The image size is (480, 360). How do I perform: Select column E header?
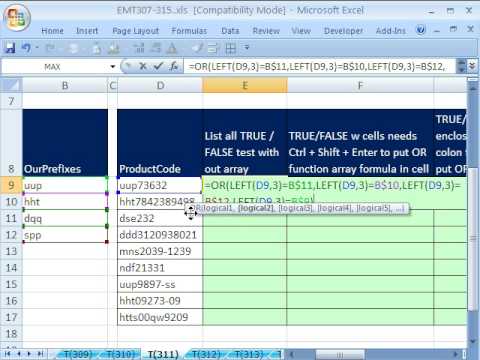click(245, 86)
